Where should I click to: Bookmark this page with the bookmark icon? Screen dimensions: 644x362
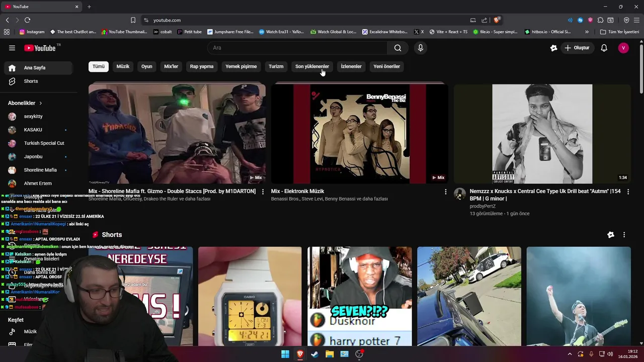133,20
